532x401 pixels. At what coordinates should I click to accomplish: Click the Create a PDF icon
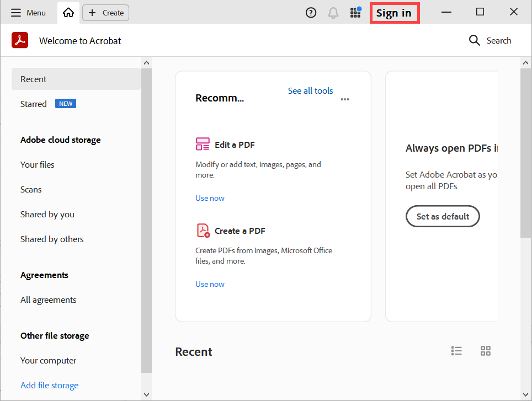[x=203, y=231]
